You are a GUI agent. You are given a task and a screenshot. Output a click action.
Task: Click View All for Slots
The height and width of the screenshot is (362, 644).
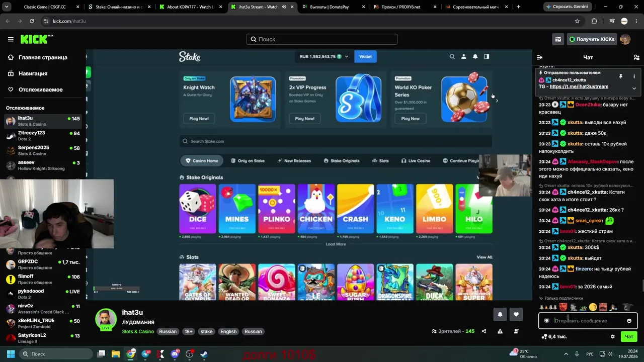click(485, 257)
